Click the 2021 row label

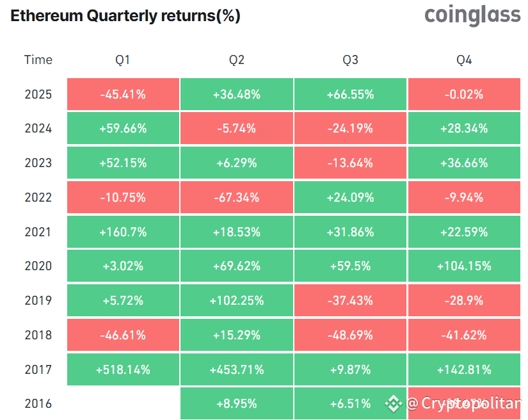[38, 232]
